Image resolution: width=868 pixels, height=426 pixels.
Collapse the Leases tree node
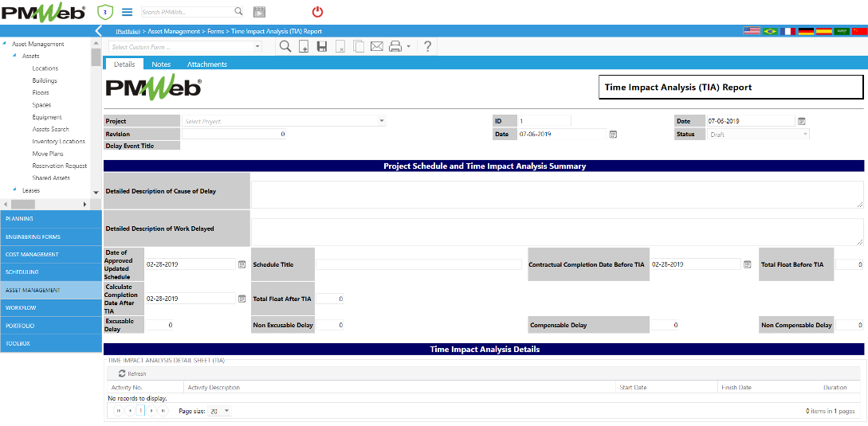[15, 190]
